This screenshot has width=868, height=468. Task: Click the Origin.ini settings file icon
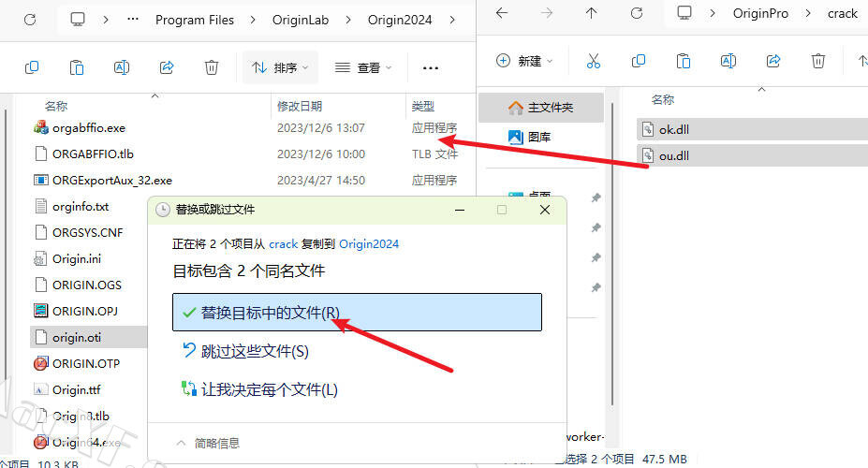pos(41,259)
